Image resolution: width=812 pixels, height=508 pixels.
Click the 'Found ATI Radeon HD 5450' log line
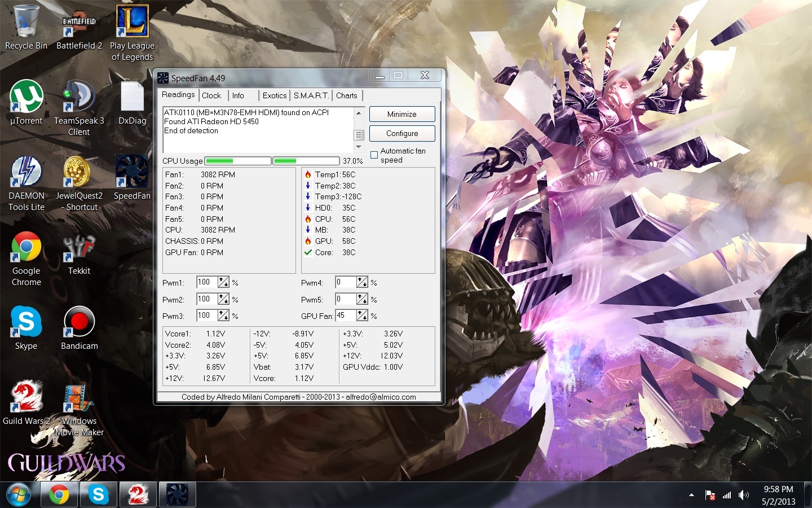[211, 121]
